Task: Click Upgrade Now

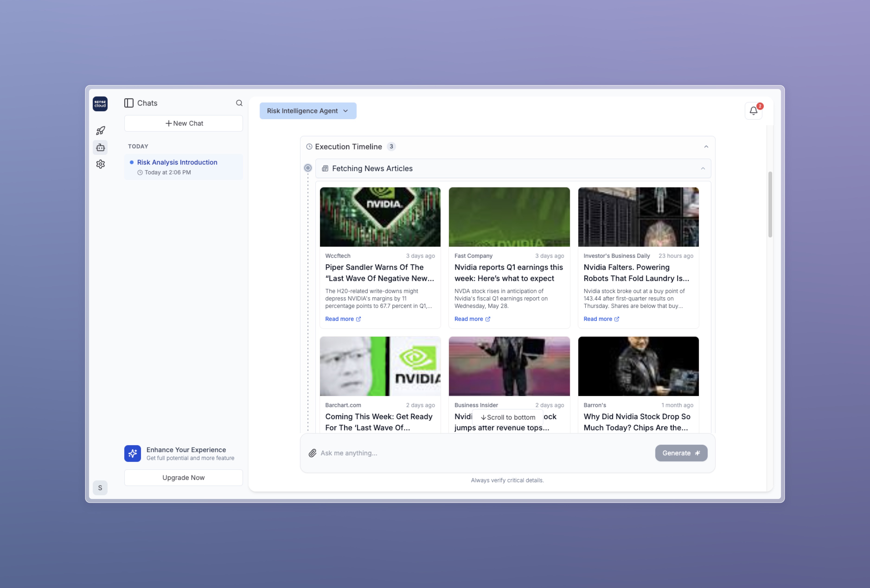Action: click(183, 477)
